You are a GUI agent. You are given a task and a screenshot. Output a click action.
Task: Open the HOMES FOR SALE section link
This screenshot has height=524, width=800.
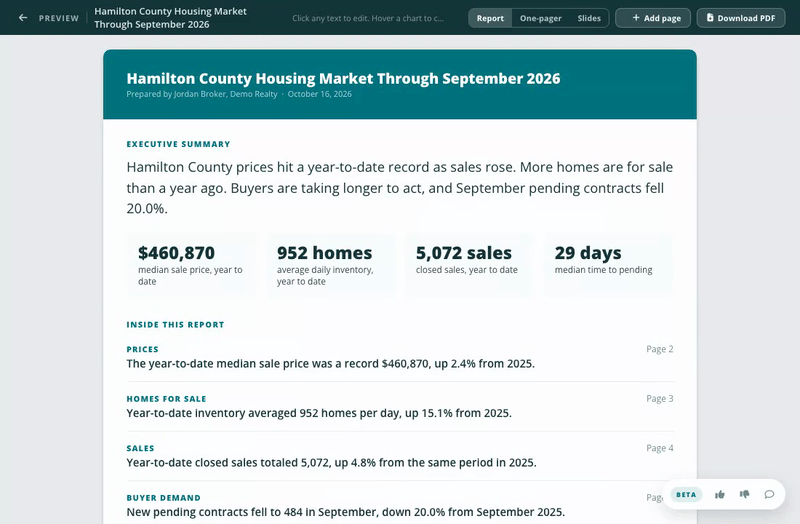166,398
